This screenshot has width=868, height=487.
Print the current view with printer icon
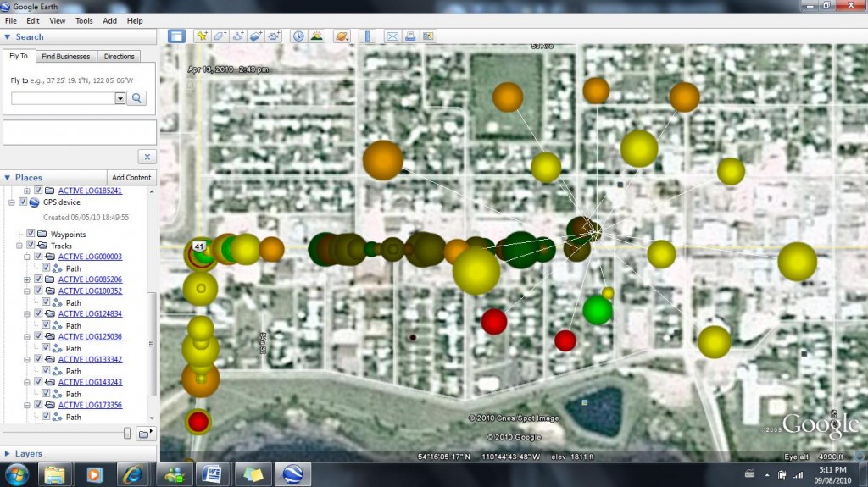(410, 36)
